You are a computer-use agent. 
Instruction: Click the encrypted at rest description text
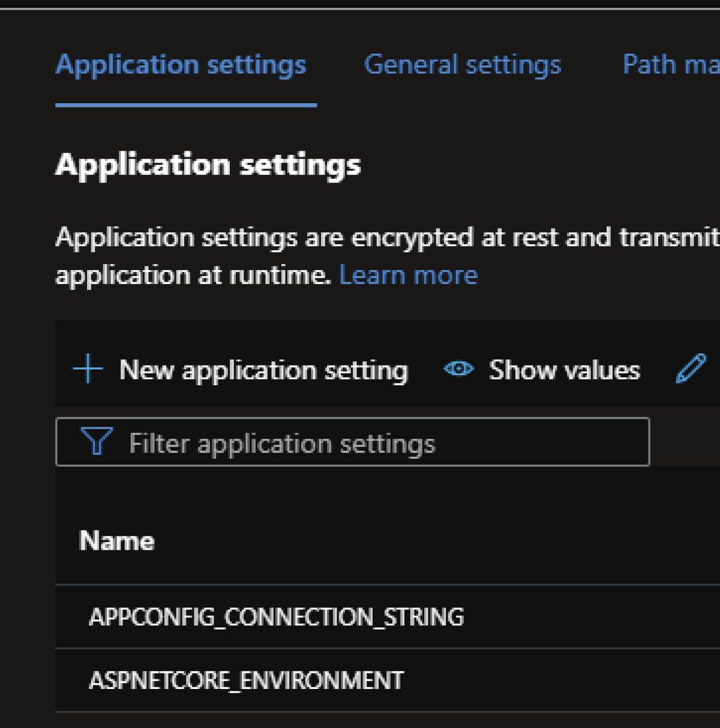click(384, 238)
